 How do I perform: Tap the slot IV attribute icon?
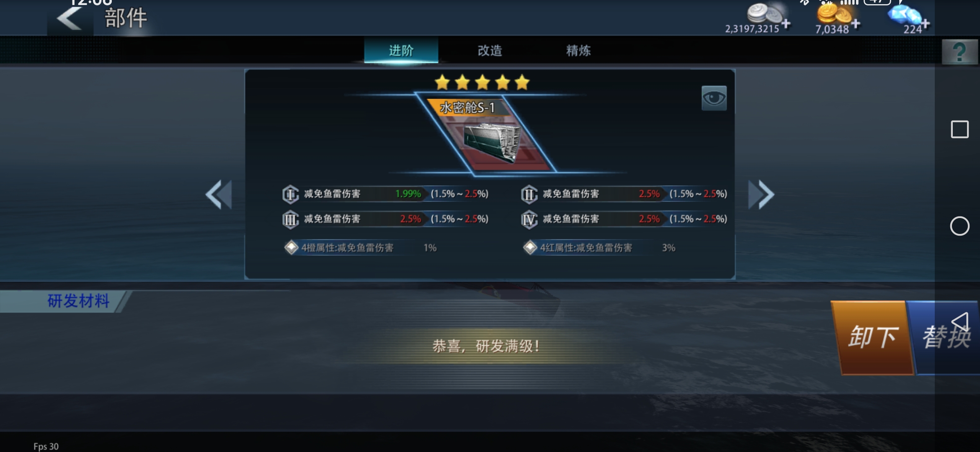[529, 219]
